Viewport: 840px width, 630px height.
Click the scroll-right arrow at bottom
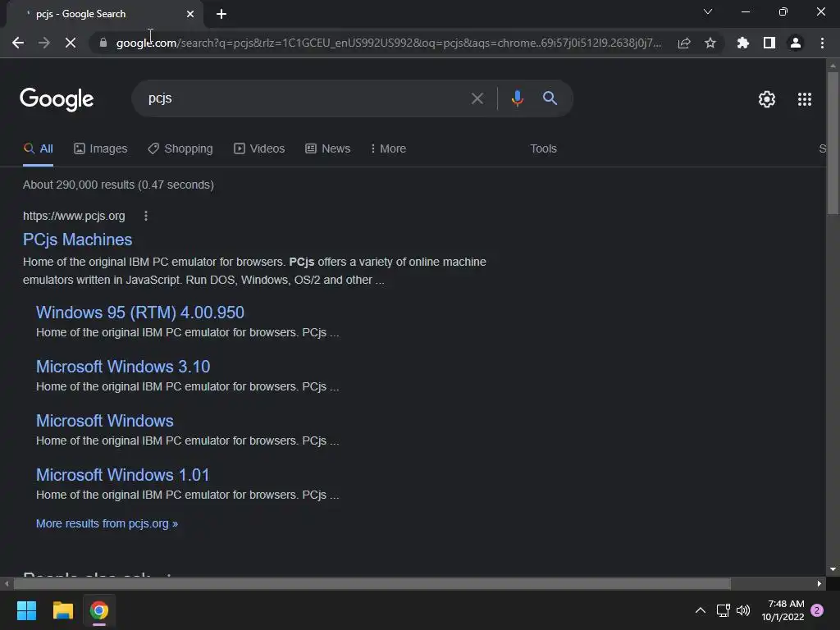819,583
